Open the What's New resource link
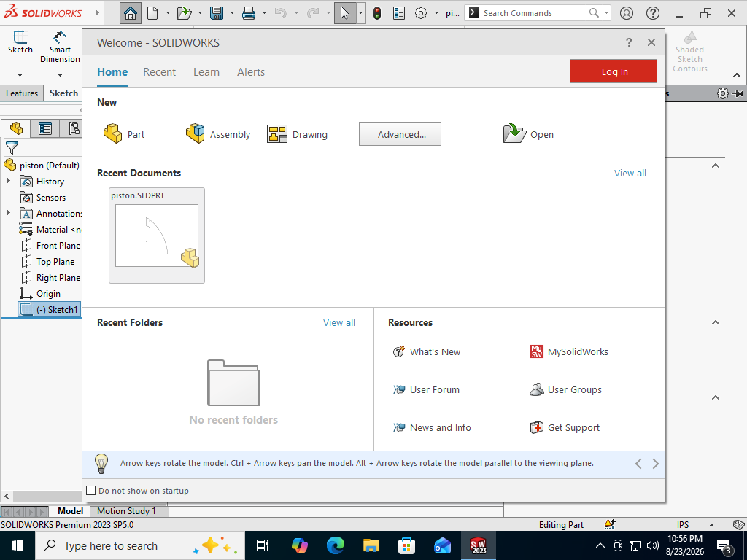The image size is (747, 560). [x=426, y=352]
